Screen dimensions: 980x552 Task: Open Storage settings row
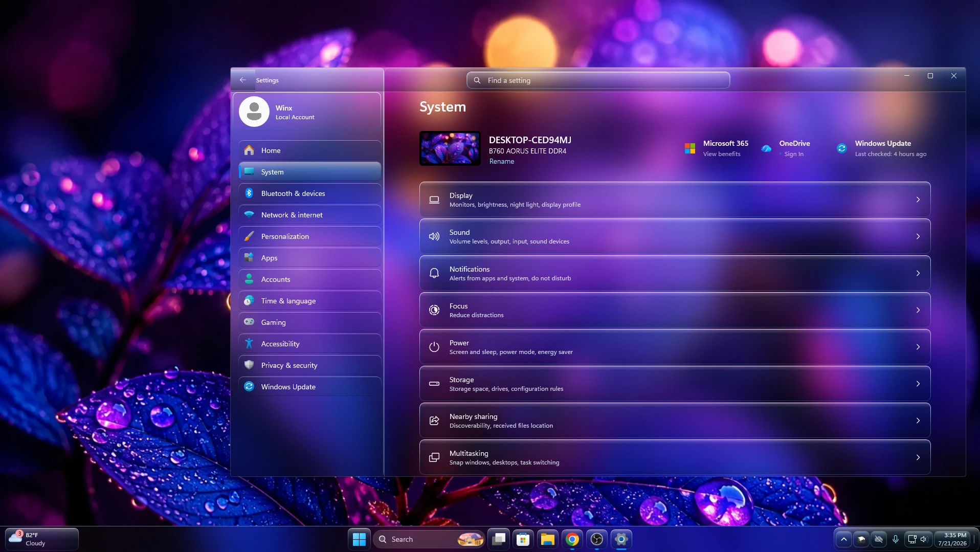point(675,384)
